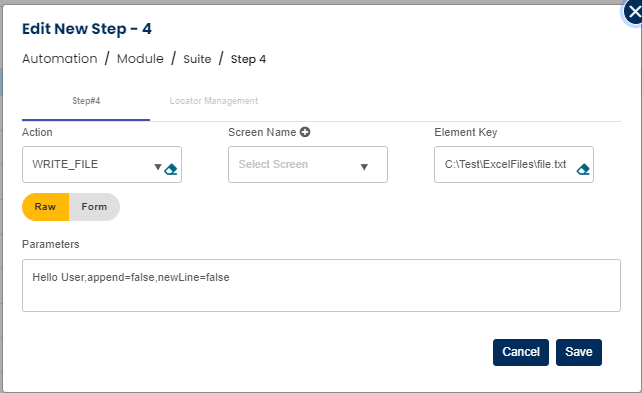This screenshot has width=642, height=393.
Task: Open the Locator Management tab
Action: pyautogui.click(x=214, y=101)
